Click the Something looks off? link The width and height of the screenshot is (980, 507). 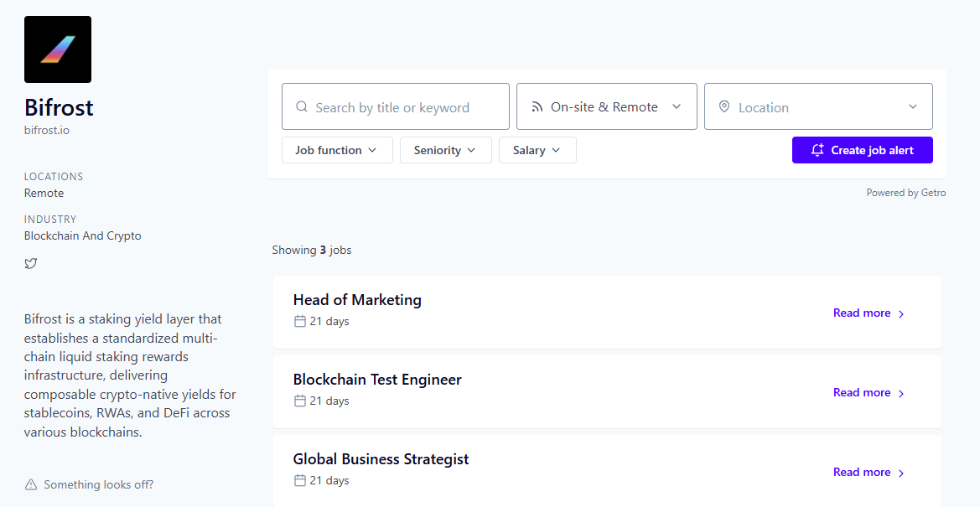pos(98,484)
